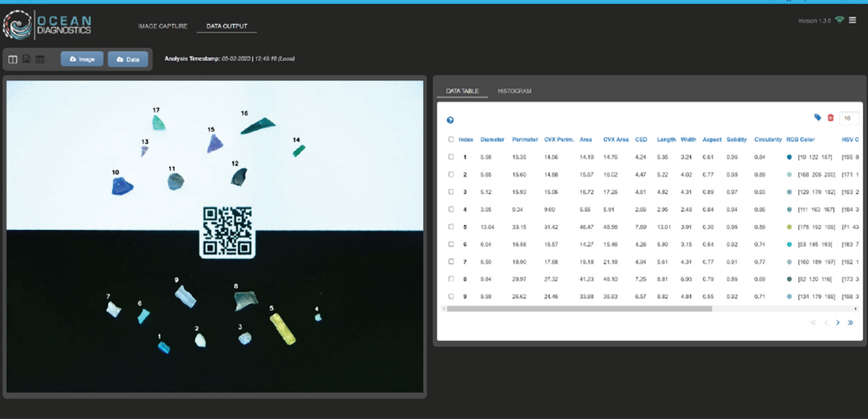Switch to table-only view icon

coord(40,59)
